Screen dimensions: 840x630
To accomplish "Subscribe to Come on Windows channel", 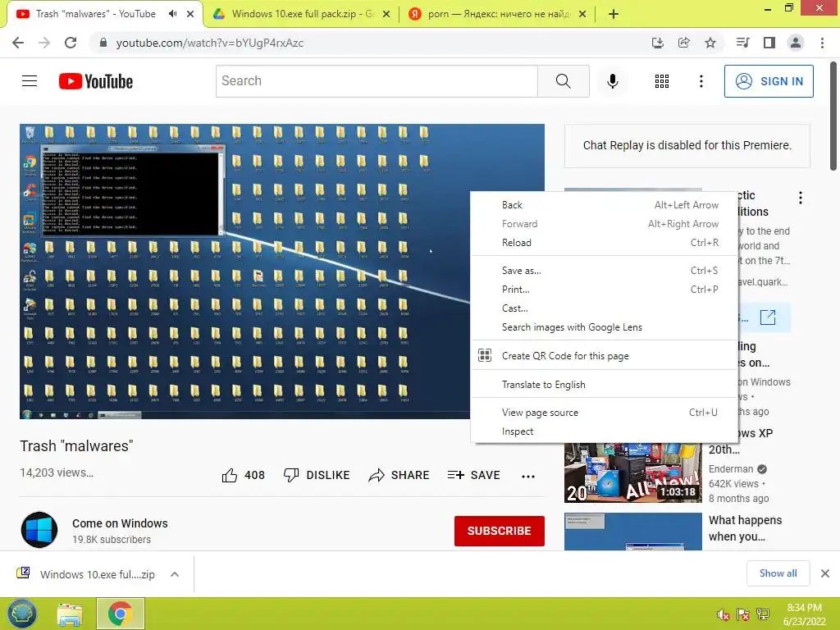I will click(500, 531).
